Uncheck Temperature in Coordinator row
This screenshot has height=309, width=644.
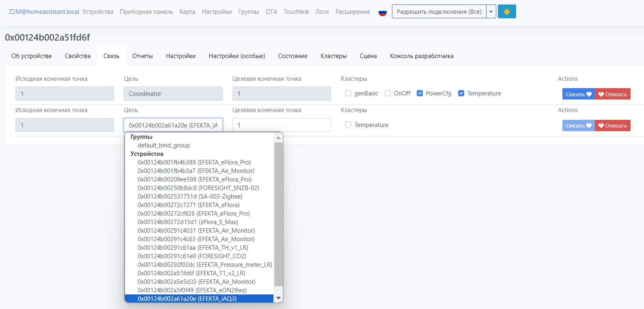click(x=461, y=93)
